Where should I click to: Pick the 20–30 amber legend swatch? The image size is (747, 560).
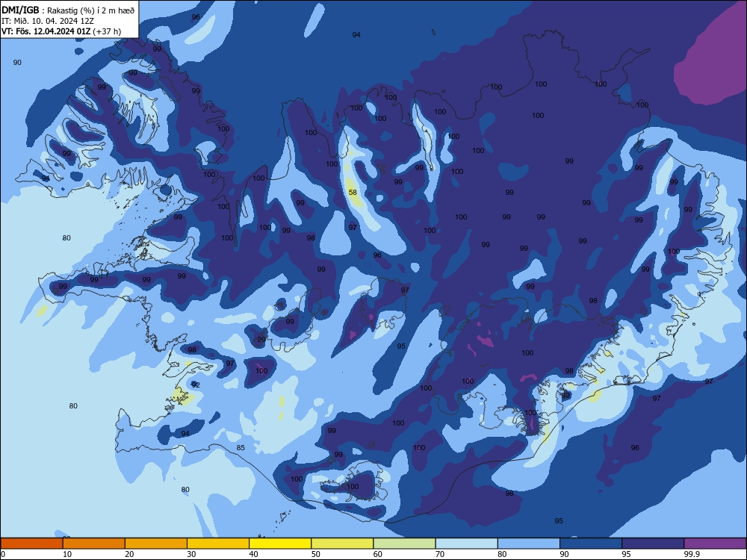click(x=156, y=544)
